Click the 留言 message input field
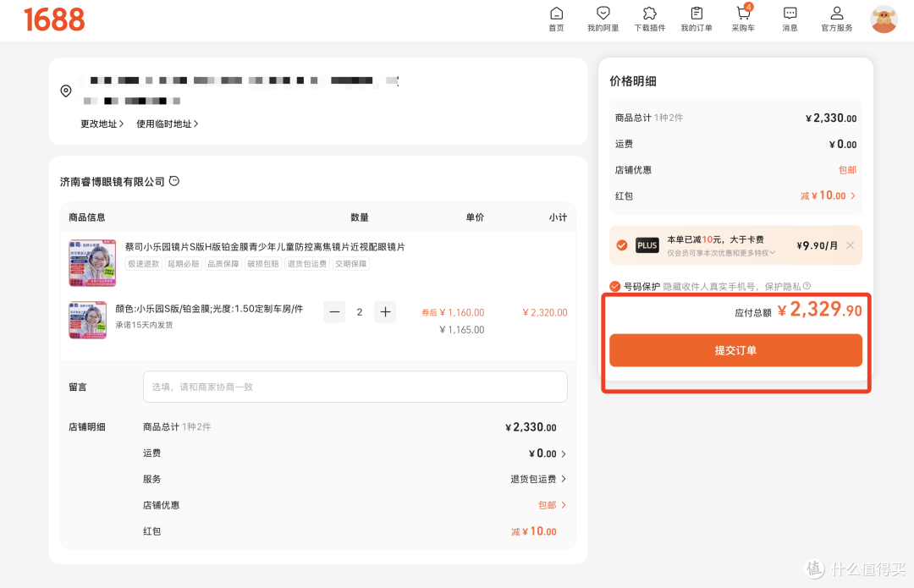Screen dimensions: 914x588 355,387
